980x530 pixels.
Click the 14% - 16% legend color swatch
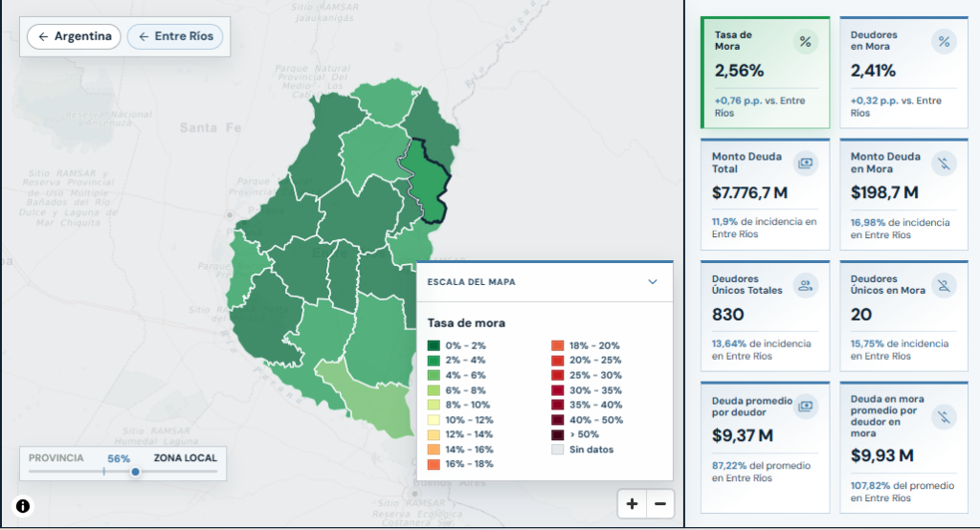pyautogui.click(x=434, y=450)
